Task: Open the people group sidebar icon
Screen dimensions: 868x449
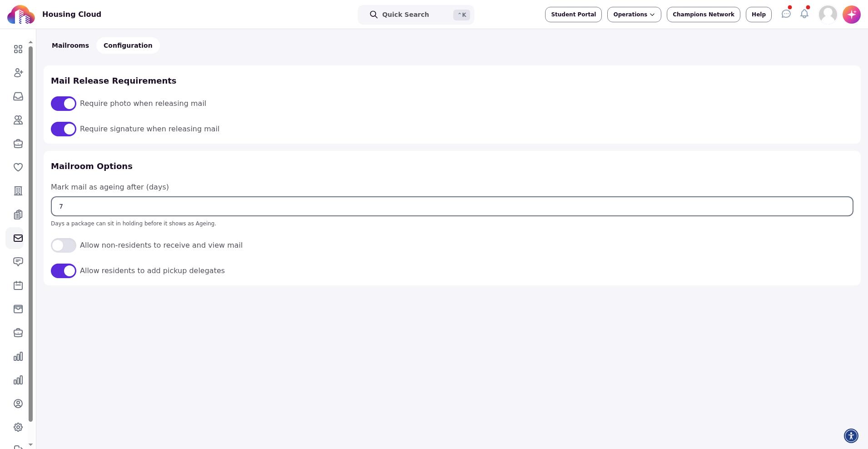Action: click(x=18, y=120)
